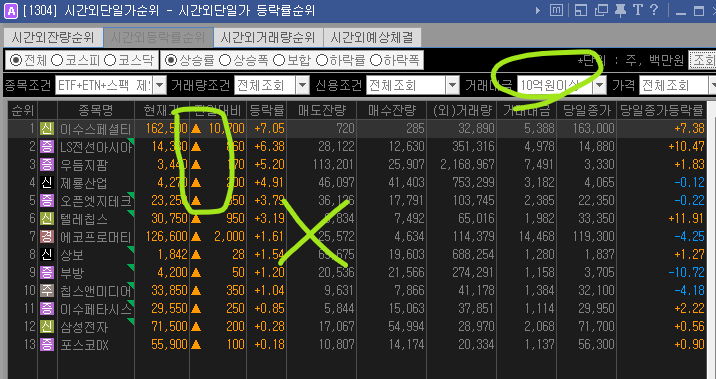Select 이수스페셜티 stock name
716x379 pixels.
(x=96, y=129)
